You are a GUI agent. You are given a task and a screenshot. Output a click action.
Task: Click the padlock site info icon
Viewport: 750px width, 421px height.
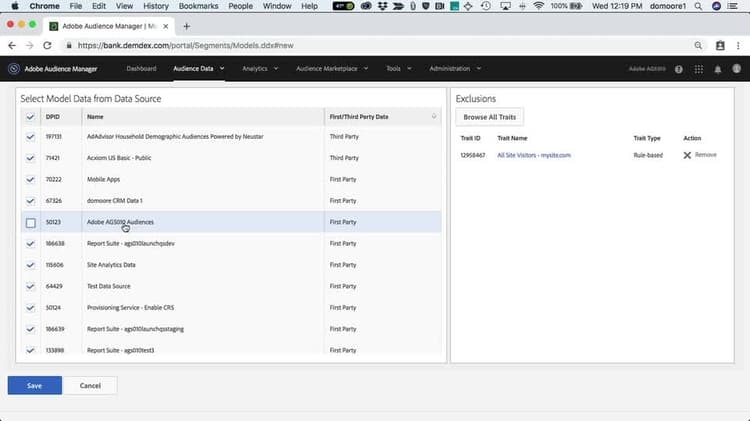[x=69, y=45]
